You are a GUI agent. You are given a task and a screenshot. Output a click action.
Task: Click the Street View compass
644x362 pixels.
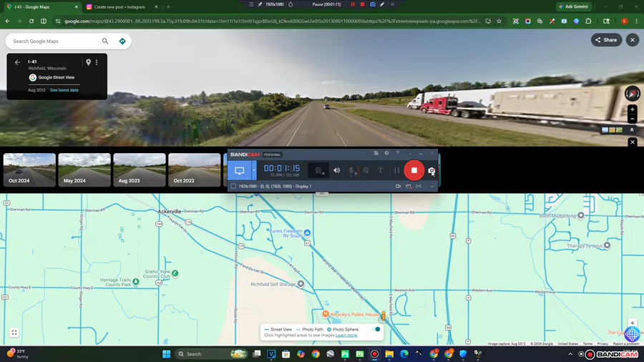pos(632,94)
